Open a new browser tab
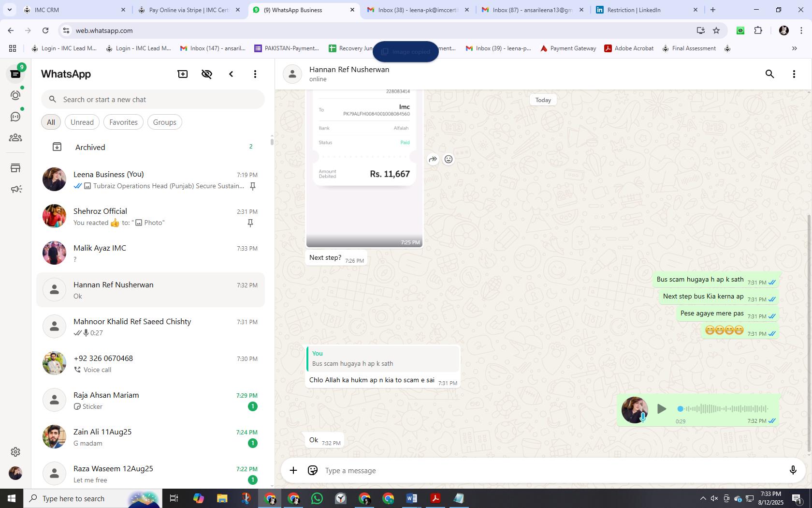Screen dimensions: 812x508 pyautogui.click(x=712, y=10)
